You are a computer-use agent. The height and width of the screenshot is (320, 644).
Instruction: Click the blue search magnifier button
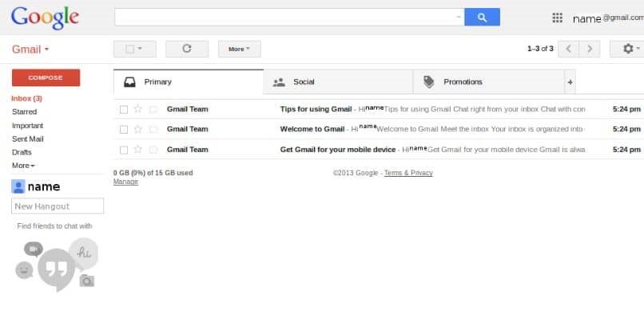point(482,17)
